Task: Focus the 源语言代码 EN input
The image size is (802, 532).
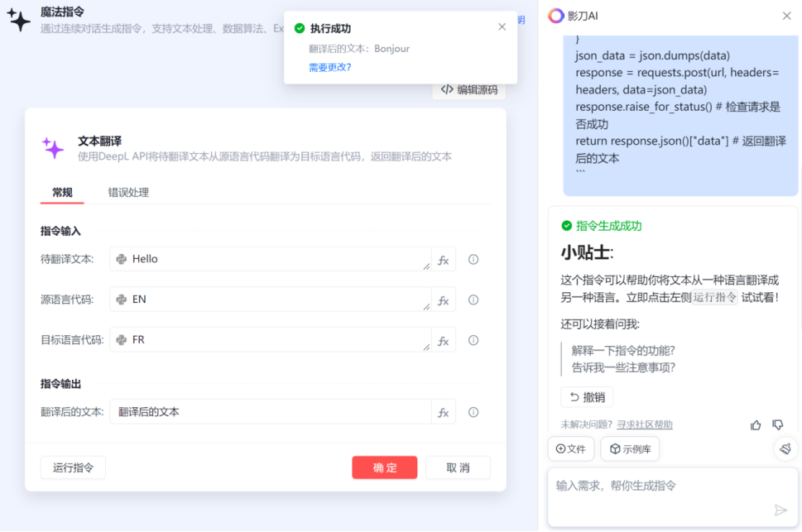Action: tap(271, 300)
